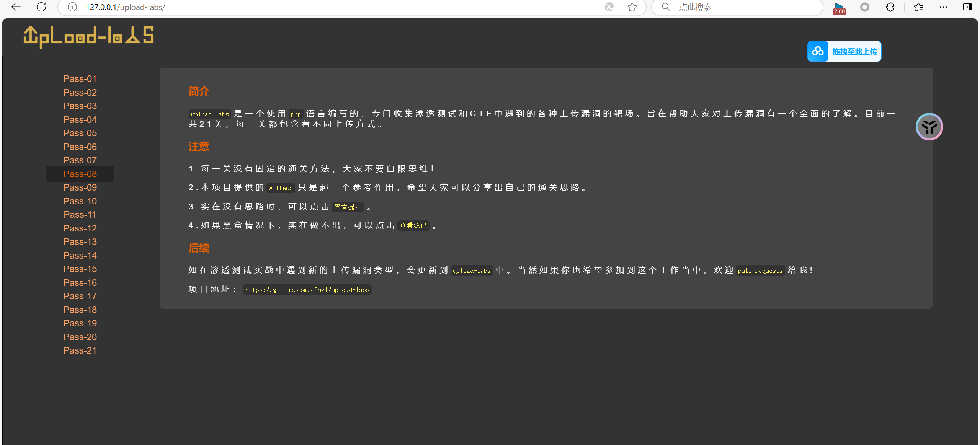The image size is (980, 445).
Task: Open the browser extensions puzzle icon
Action: click(x=890, y=7)
